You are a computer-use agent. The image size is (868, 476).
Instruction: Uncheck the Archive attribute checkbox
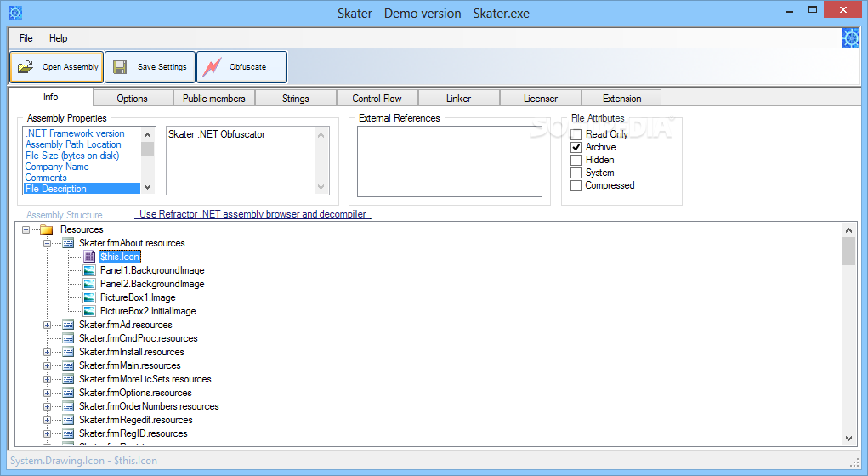(576, 147)
